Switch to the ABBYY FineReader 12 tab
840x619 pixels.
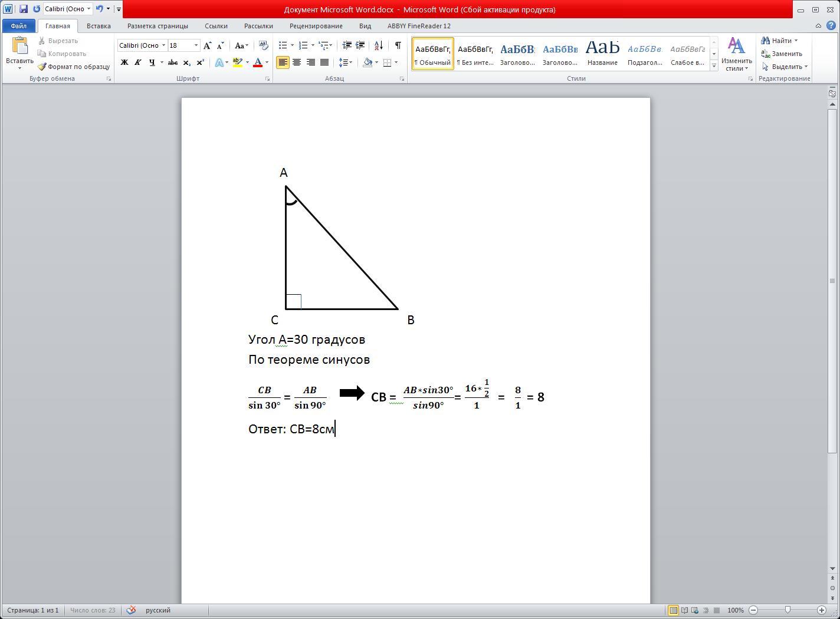coord(419,26)
